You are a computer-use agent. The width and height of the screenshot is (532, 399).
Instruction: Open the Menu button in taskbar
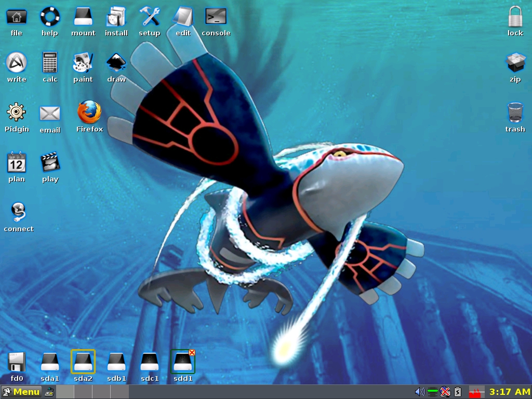(x=21, y=392)
